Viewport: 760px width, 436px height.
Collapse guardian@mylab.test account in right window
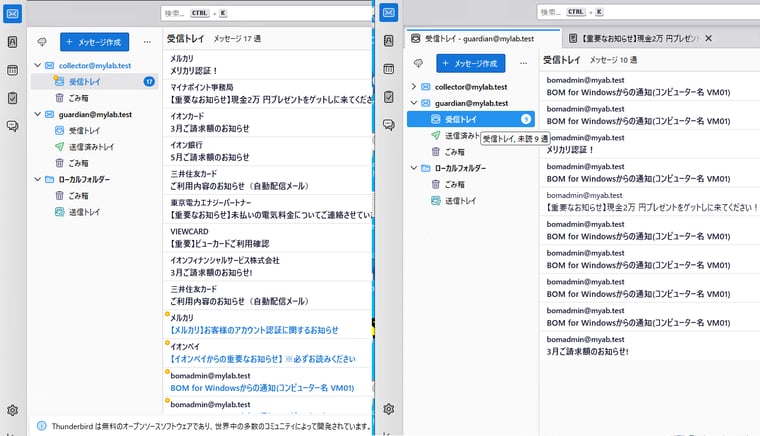coord(413,103)
